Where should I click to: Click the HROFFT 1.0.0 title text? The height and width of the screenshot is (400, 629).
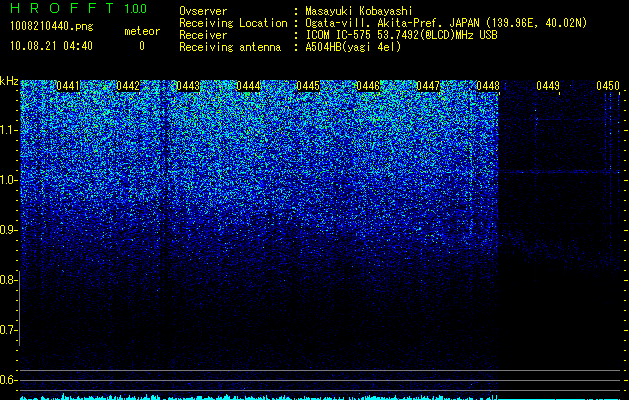pos(78,8)
